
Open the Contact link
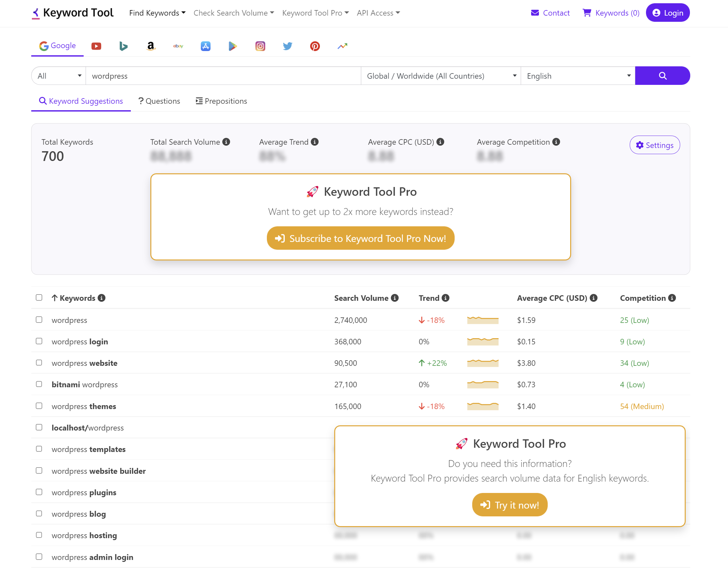550,13
